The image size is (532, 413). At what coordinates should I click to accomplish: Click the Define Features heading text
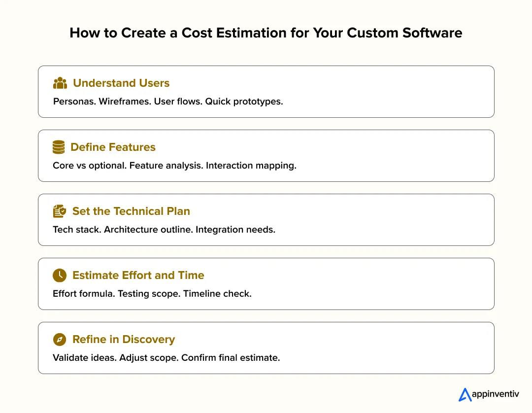[x=113, y=147]
